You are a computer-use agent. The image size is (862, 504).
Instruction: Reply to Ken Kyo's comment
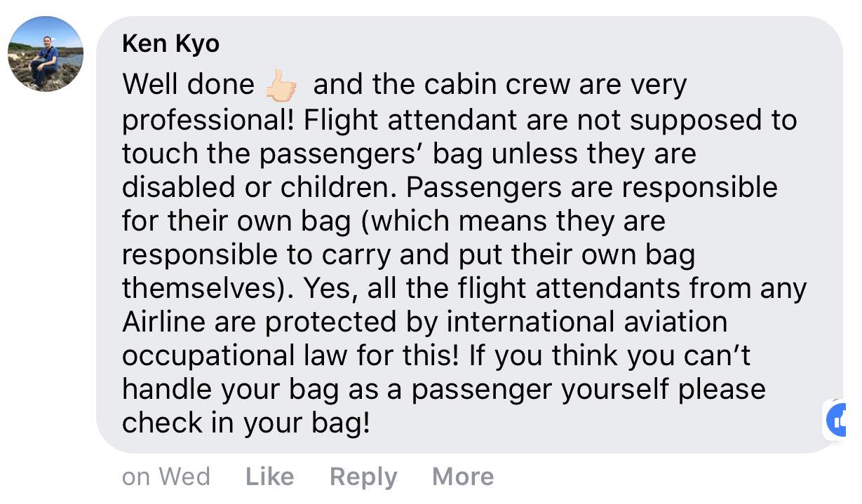(363, 477)
